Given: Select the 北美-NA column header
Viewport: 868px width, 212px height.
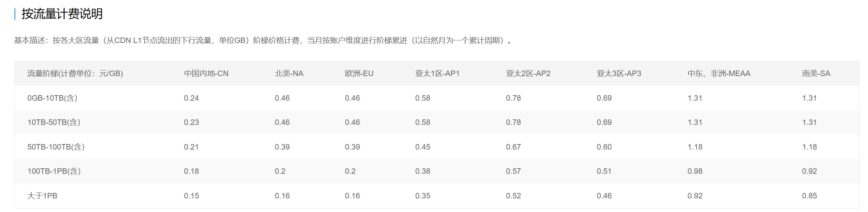Looking at the screenshot, I should coord(289,73).
